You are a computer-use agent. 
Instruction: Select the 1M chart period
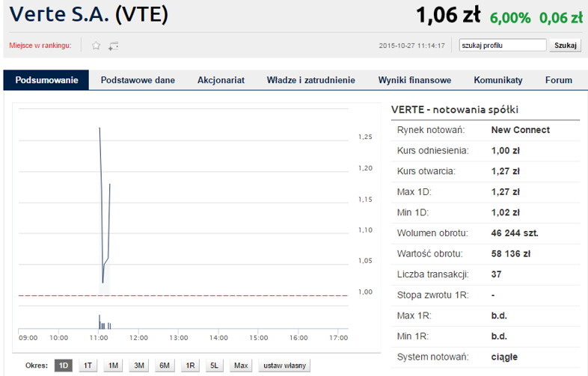(113, 365)
